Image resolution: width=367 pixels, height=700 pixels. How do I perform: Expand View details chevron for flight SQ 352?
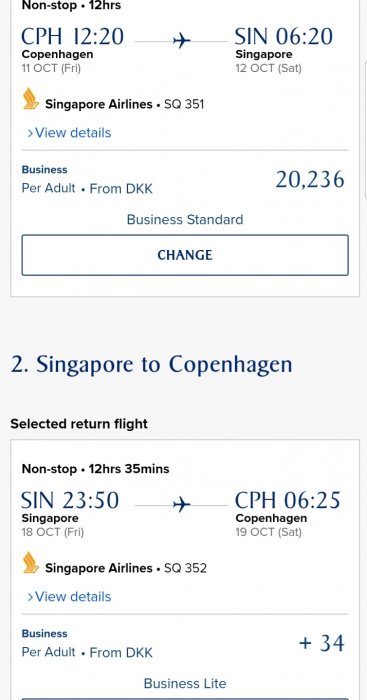click(30, 597)
